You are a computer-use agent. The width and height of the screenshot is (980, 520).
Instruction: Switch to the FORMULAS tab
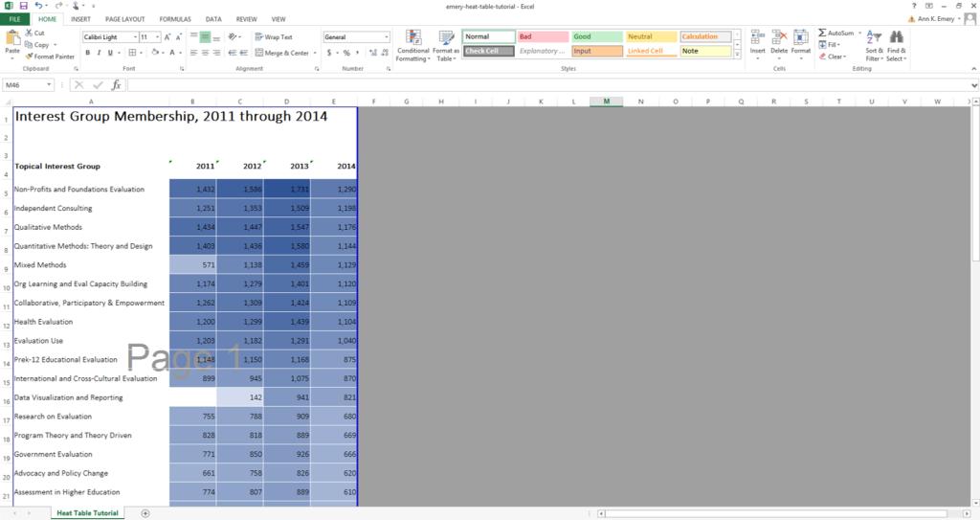click(175, 19)
